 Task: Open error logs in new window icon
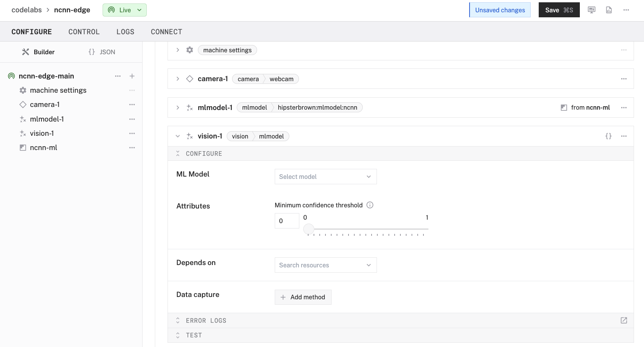(624, 320)
